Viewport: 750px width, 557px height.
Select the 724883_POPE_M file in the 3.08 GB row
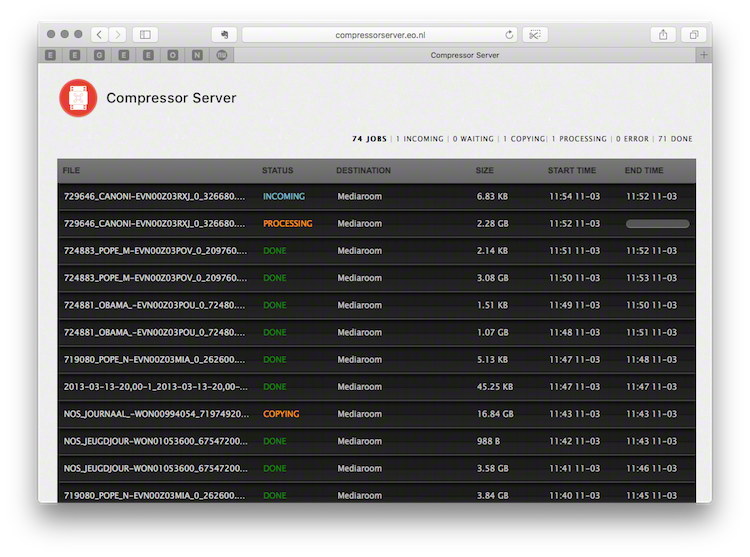point(155,278)
